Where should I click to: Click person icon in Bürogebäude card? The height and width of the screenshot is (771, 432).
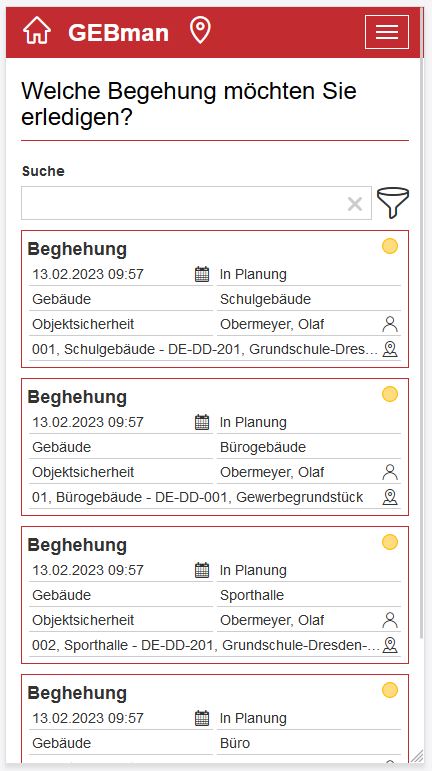390,473
